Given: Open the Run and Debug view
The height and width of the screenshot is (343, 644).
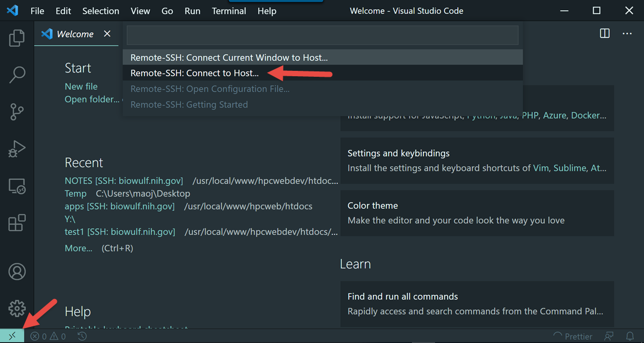Looking at the screenshot, I should [x=17, y=149].
